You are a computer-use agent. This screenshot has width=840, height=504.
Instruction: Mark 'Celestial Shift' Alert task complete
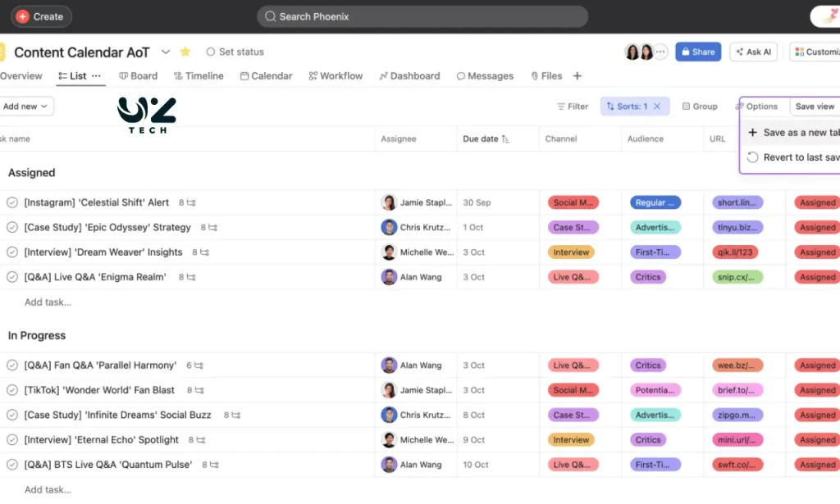click(12, 202)
